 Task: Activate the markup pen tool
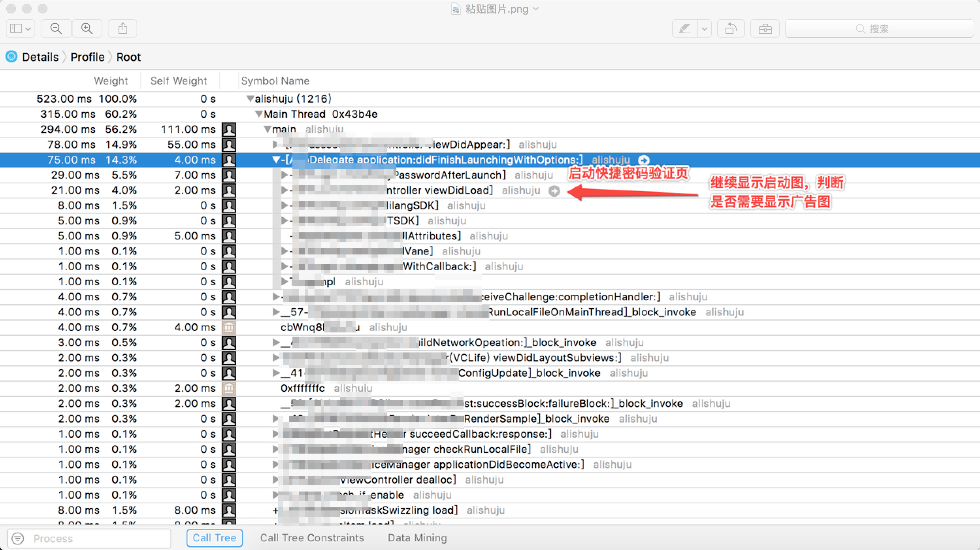pyautogui.click(x=685, y=28)
